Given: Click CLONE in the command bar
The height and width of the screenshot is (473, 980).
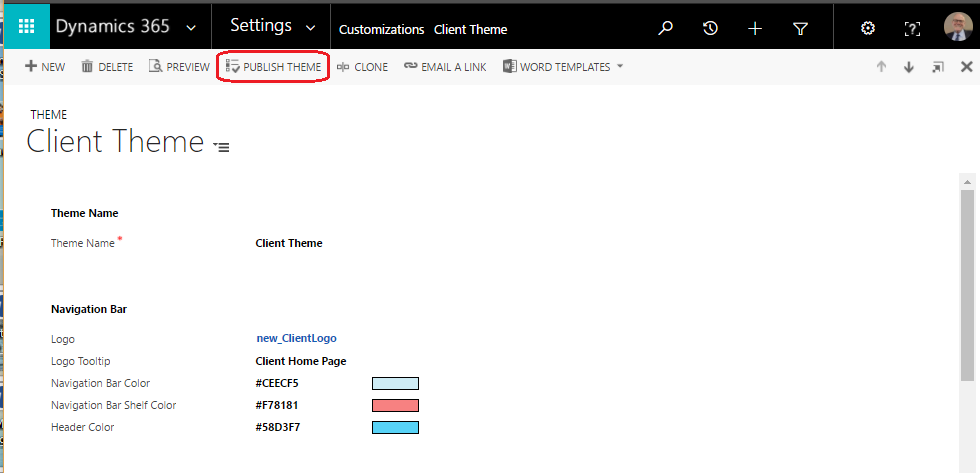Looking at the screenshot, I should pos(362,67).
